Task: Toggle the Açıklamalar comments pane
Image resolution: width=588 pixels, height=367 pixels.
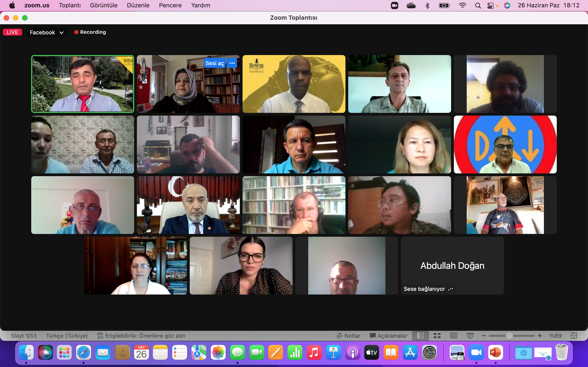Action: pyautogui.click(x=388, y=336)
